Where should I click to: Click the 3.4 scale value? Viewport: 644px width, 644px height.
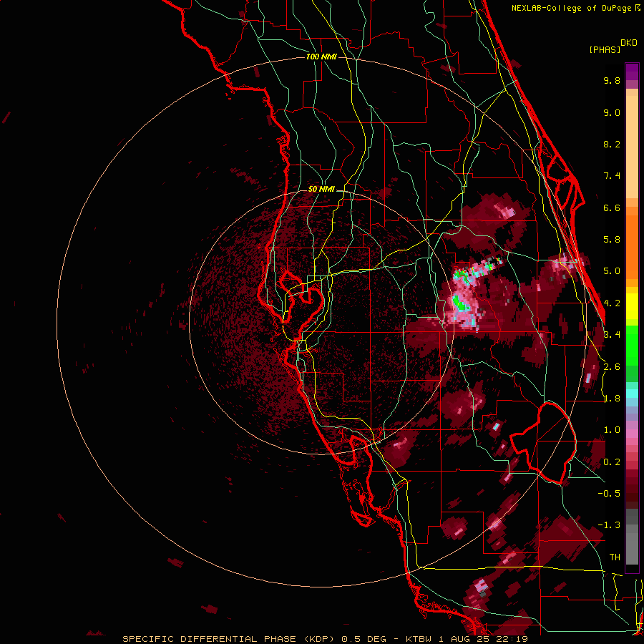coord(612,335)
